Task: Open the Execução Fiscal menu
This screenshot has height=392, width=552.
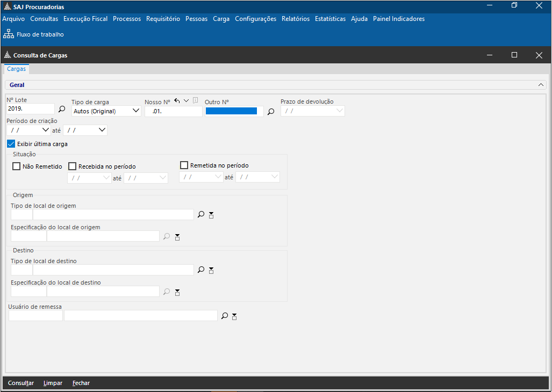Action: pyautogui.click(x=85, y=19)
